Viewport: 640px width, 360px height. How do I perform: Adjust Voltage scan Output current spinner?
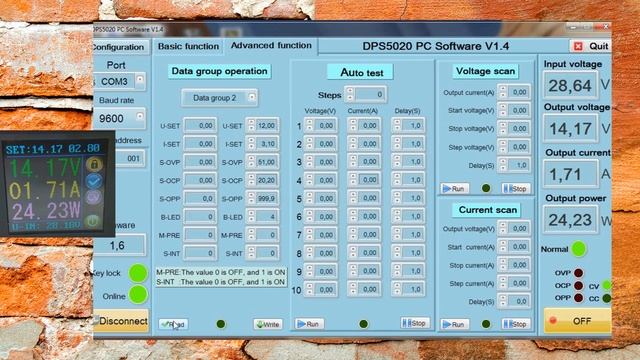tap(503, 92)
